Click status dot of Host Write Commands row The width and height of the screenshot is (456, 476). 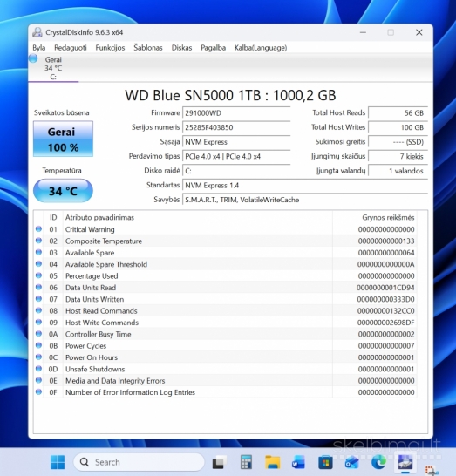point(38,322)
